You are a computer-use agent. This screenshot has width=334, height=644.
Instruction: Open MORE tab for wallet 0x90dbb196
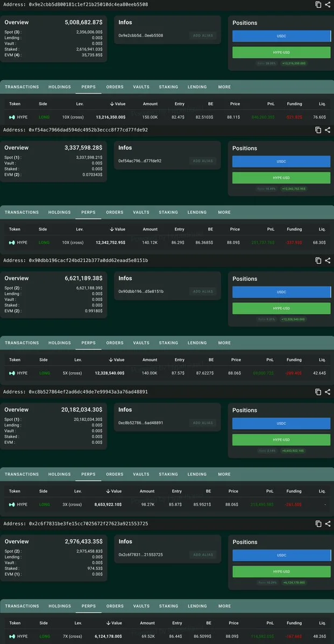pyautogui.click(x=224, y=343)
